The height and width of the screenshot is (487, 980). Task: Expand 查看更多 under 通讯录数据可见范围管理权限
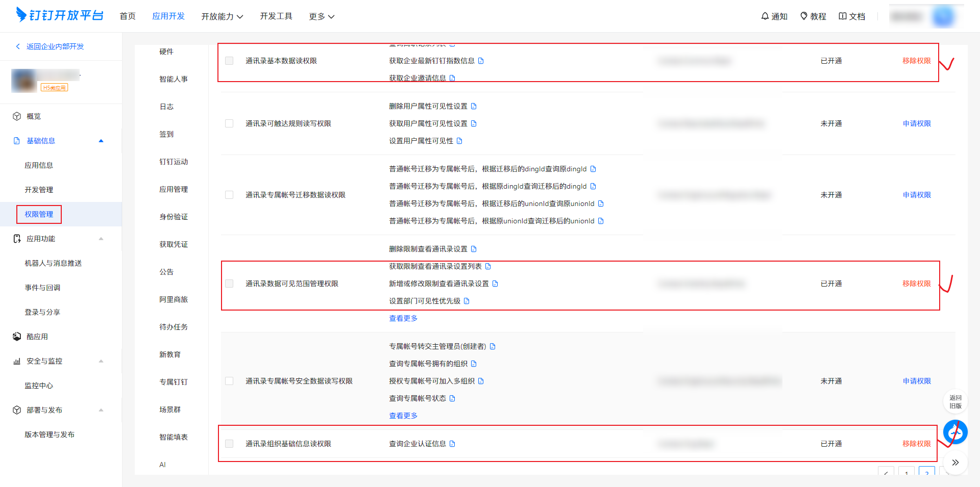coord(403,318)
